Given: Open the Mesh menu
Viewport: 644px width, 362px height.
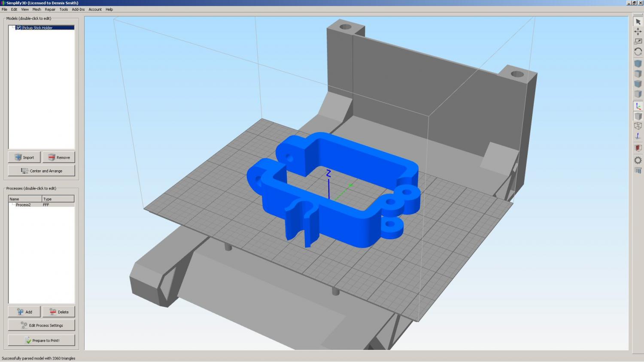Looking at the screenshot, I should (37, 9).
